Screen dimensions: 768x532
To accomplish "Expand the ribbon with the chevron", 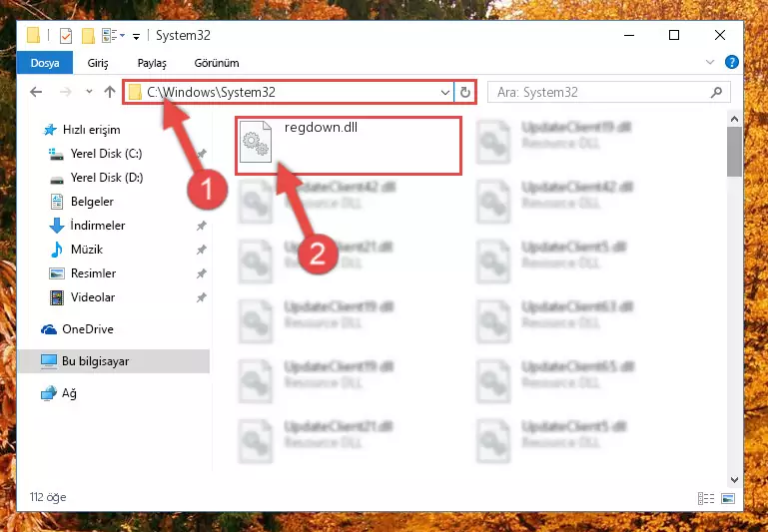I will (710, 62).
